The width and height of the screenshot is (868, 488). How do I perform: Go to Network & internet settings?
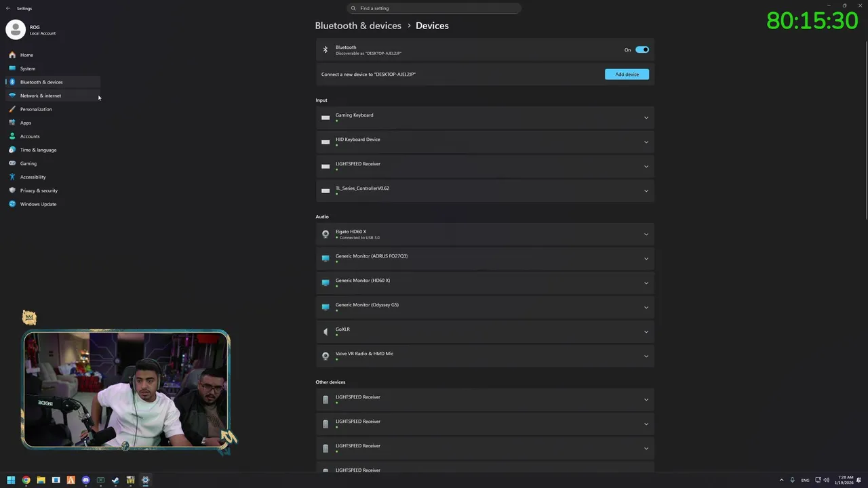(x=53, y=96)
